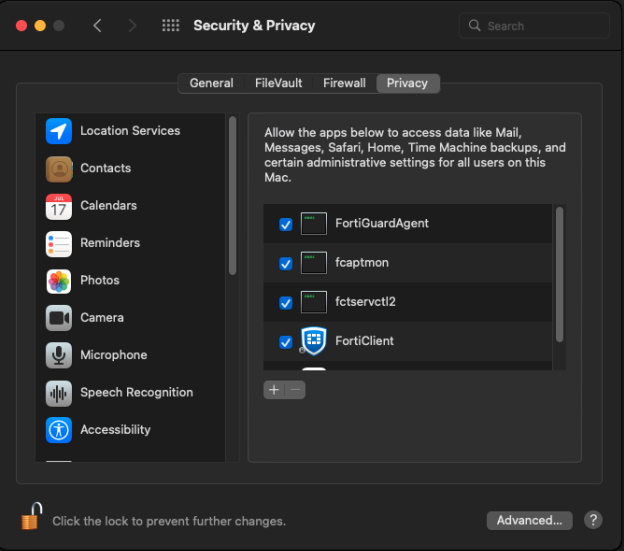624x551 pixels.
Task: Select the Calendars icon showing 17
Action: coord(58,206)
